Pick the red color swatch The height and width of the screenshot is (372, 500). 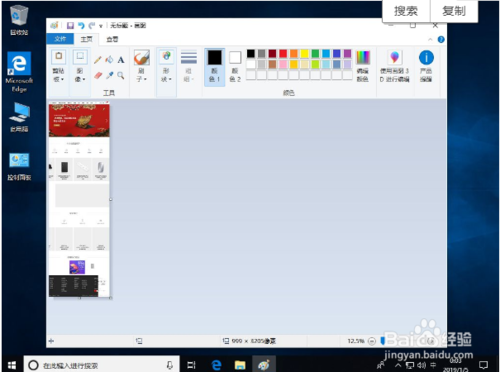pyautogui.click(x=283, y=53)
